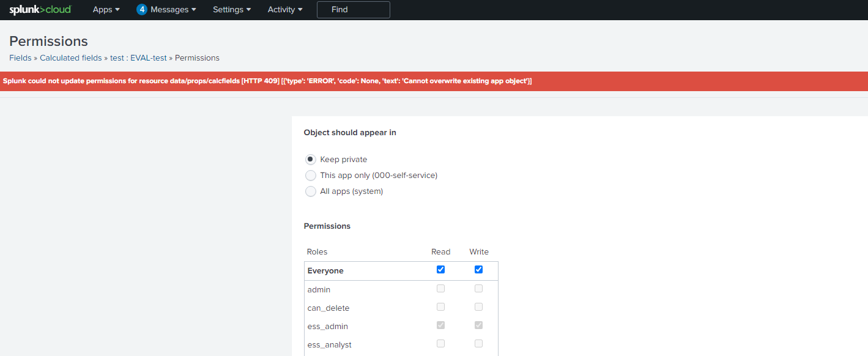Viewport: 868px width, 356px height.
Task: Uncheck Write for Everyone role
Action: [x=478, y=270]
